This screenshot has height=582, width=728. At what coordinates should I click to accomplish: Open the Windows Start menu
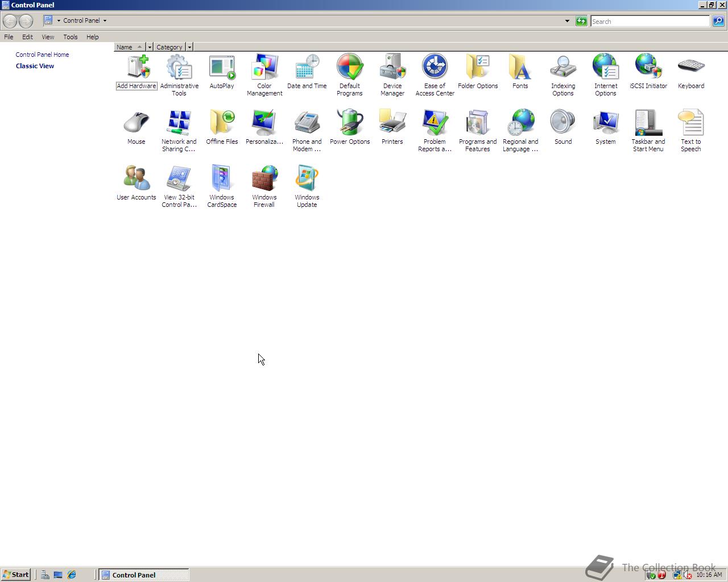15,575
